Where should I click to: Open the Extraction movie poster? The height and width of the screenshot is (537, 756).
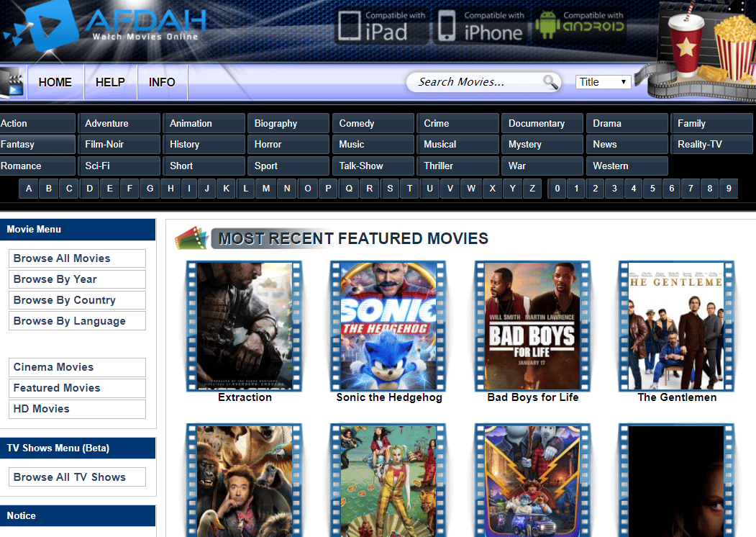(244, 326)
